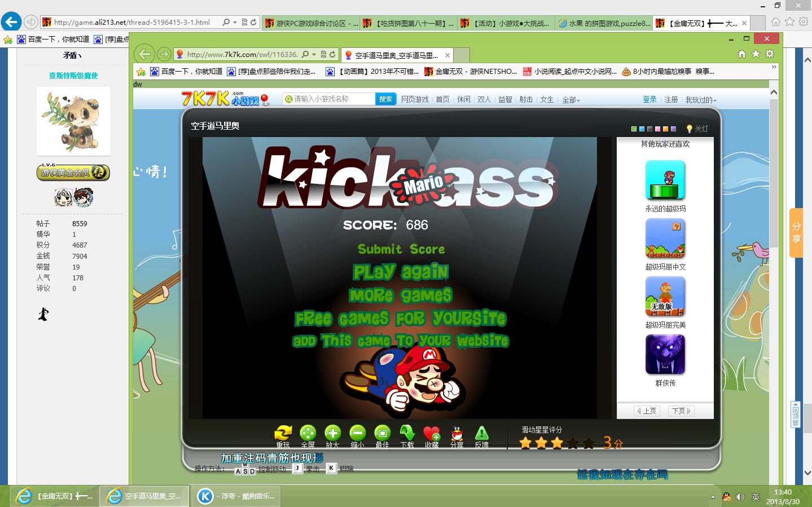Open the 双人 nav category

click(484, 99)
